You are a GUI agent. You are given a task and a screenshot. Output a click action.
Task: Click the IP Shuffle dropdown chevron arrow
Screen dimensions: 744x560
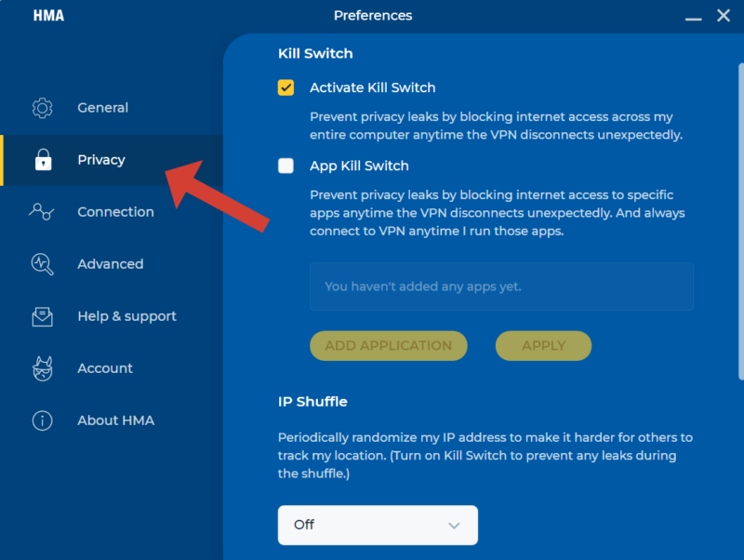[x=454, y=526]
